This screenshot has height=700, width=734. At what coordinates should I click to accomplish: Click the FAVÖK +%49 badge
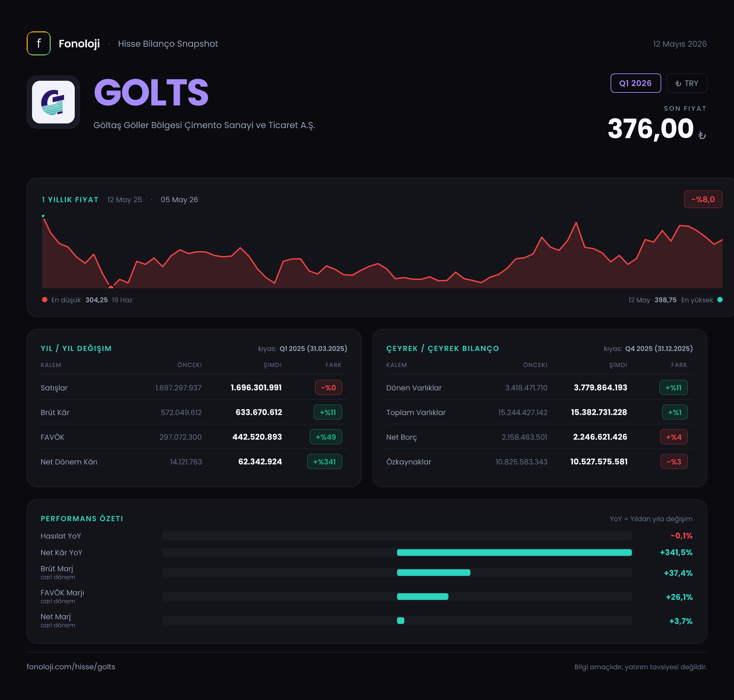coord(326,436)
